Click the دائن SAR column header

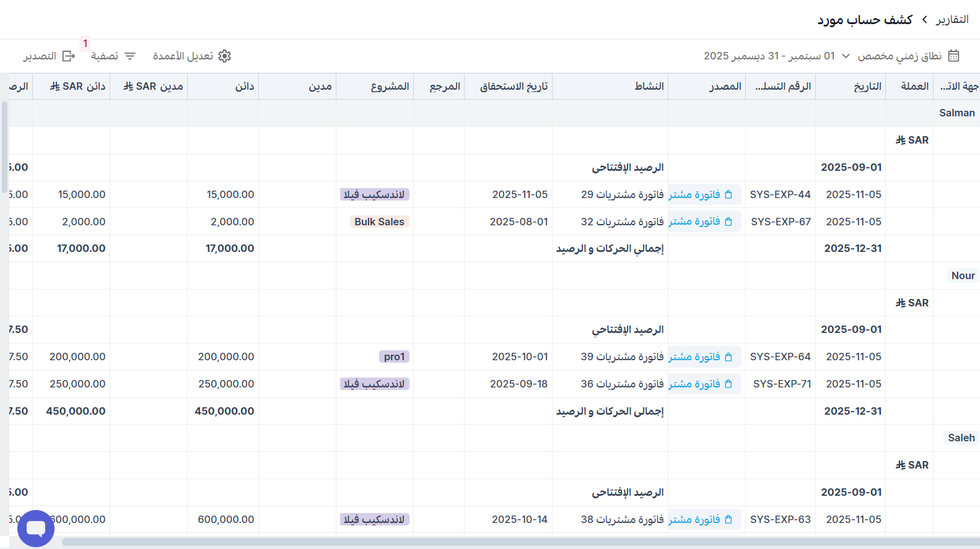click(x=71, y=87)
